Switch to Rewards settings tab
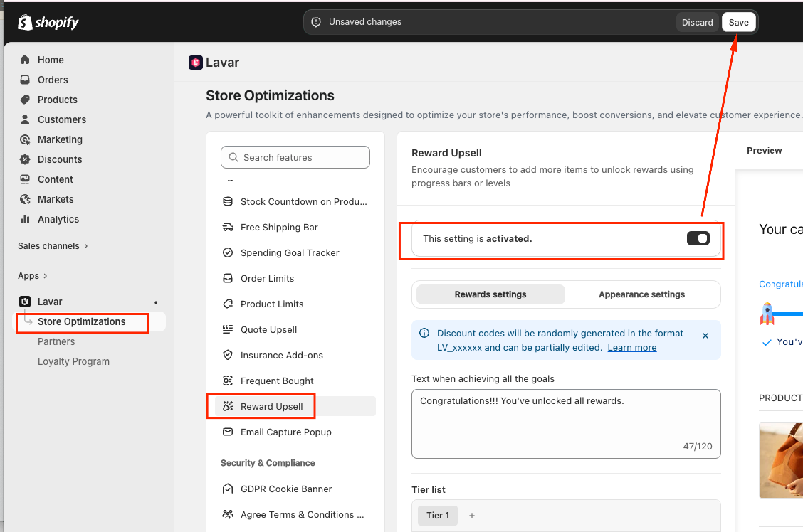 pyautogui.click(x=490, y=294)
